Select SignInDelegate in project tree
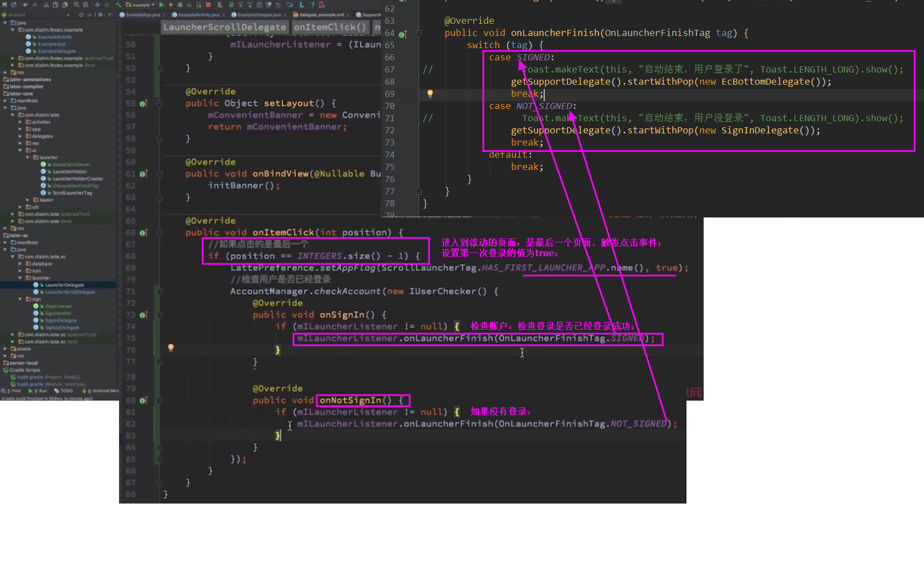This screenshot has height=581, width=924. point(55,320)
